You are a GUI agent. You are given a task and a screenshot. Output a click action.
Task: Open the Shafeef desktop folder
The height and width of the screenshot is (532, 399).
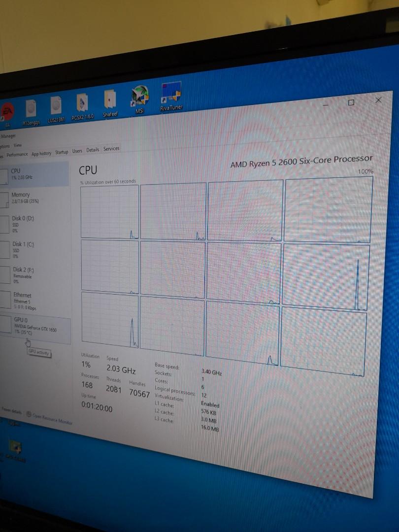(110, 103)
